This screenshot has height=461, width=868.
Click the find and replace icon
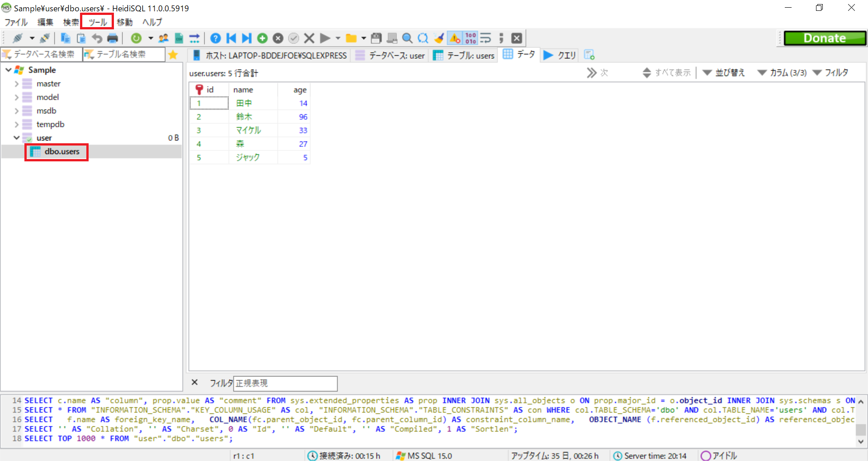pos(423,38)
